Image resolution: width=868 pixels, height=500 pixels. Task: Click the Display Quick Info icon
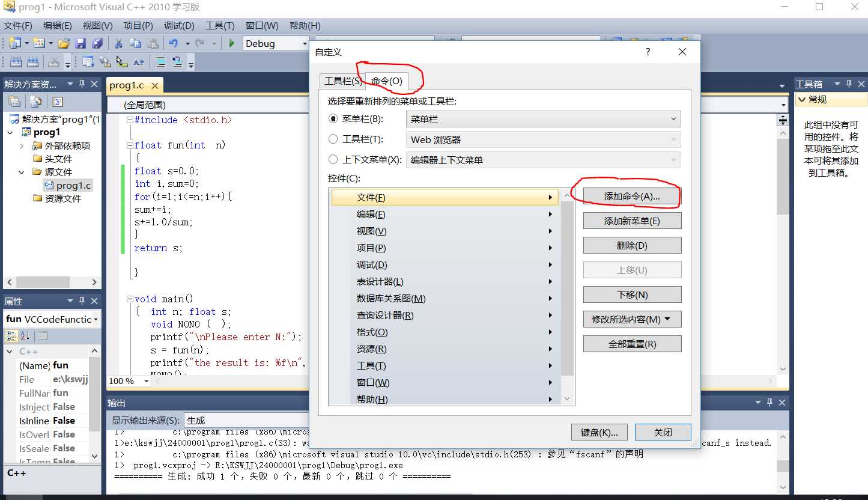pos(122,62)
